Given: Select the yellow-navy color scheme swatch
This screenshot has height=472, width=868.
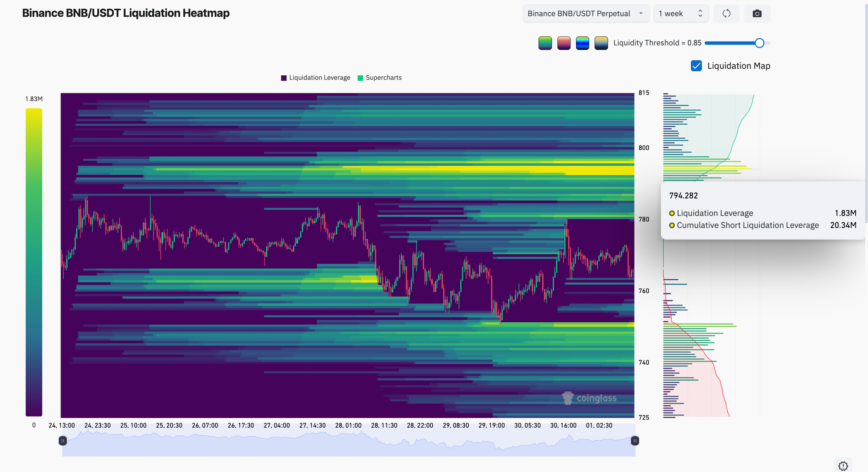Looking at the screenshot, I should (601, 43).
